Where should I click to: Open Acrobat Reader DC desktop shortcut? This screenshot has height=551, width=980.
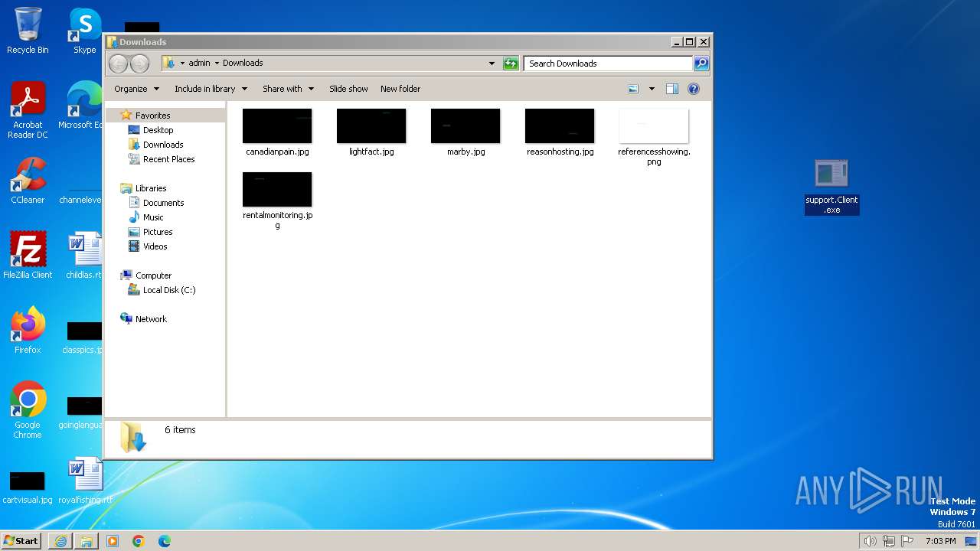(28, 111)
